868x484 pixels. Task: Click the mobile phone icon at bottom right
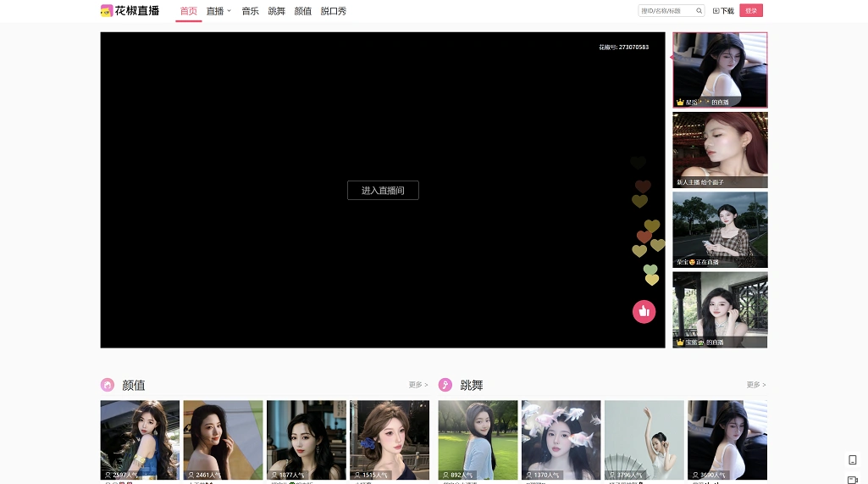click(852, 460)
